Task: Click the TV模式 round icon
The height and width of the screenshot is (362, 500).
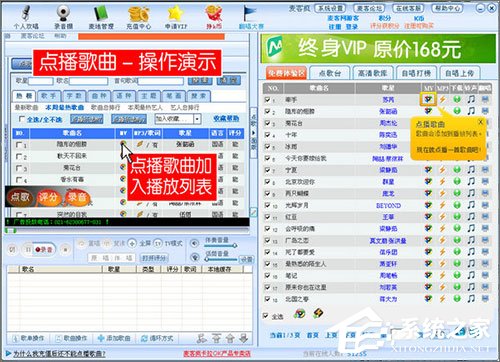Action: 158,244
